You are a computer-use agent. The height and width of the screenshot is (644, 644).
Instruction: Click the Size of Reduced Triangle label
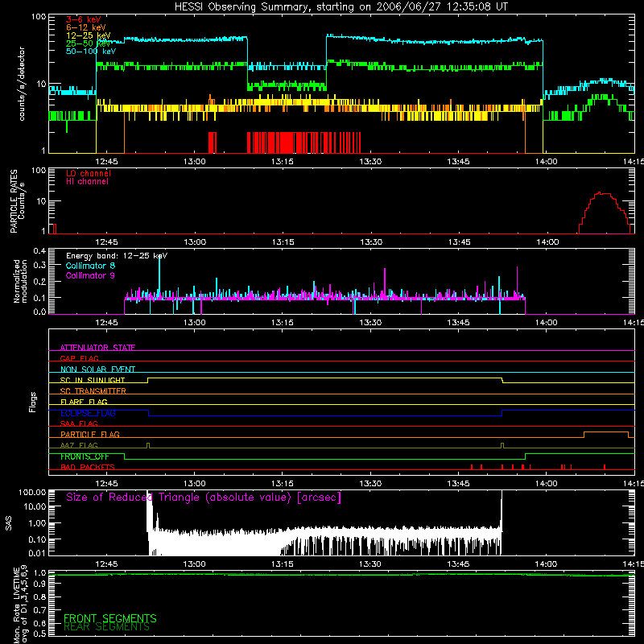204,497
